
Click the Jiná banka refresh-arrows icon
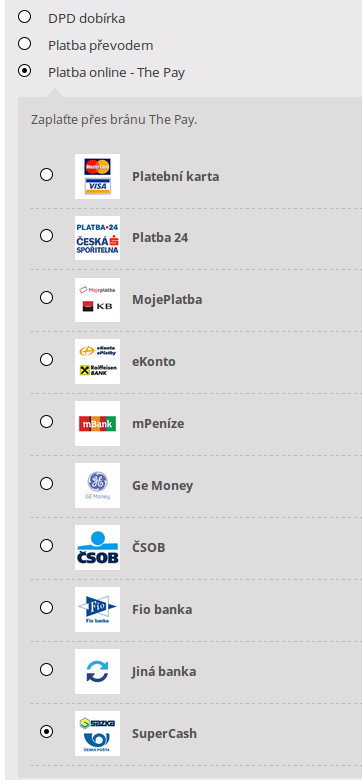point(97,671)
